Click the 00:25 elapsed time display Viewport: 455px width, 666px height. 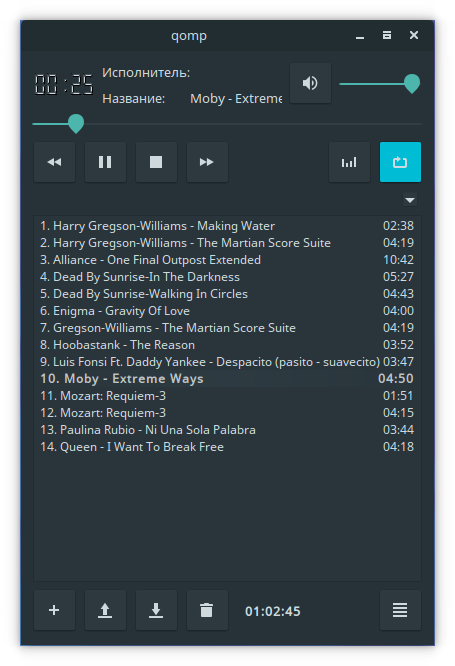click(x=64, y=84)
